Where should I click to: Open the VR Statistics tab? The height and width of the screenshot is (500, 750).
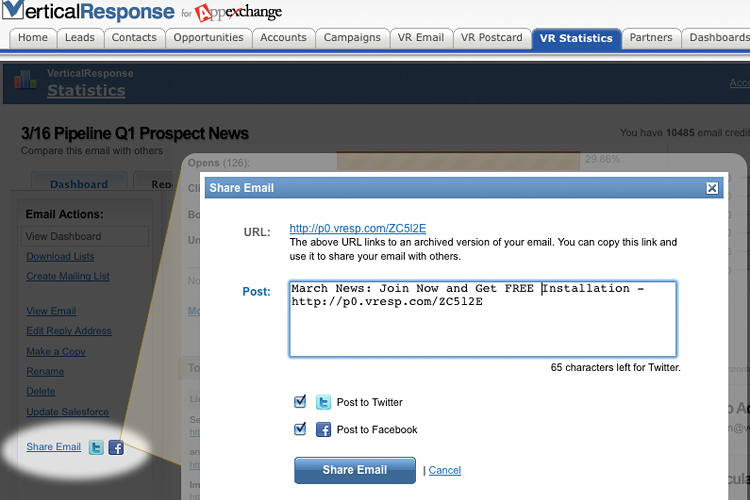(575, 38)
